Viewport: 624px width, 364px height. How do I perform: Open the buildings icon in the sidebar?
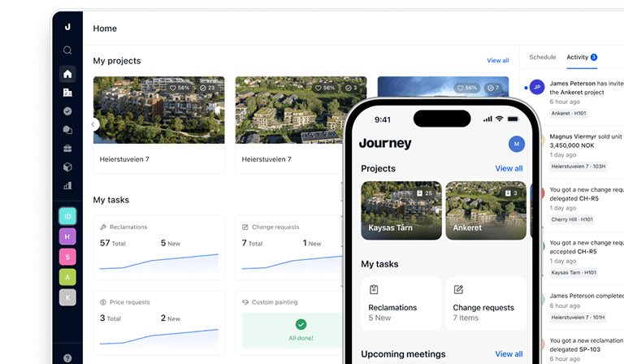click(67, 93)
